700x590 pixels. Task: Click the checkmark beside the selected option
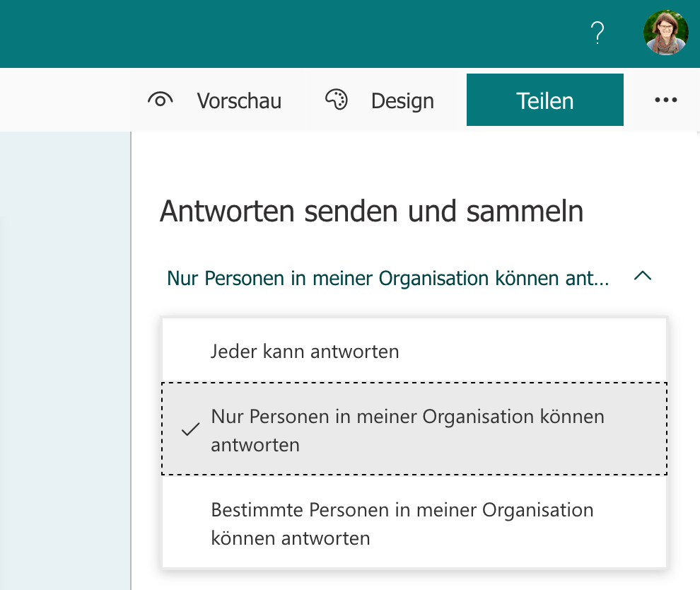tap(190, 429)
